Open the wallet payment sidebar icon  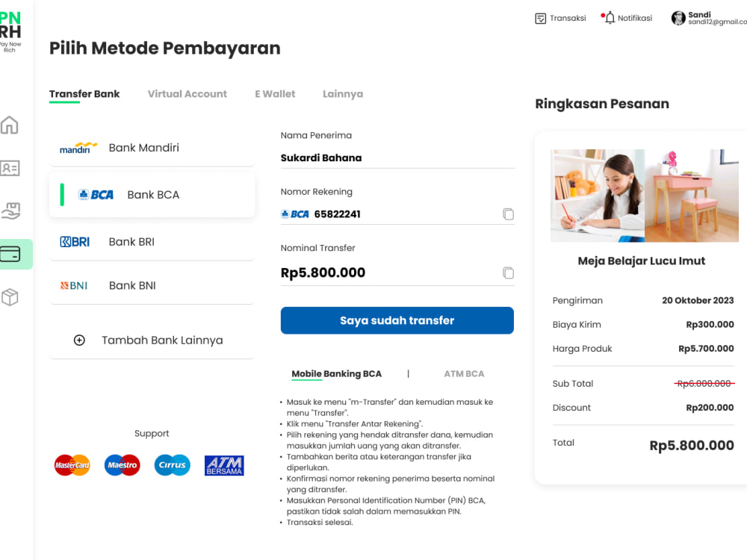tap(10, 254)
